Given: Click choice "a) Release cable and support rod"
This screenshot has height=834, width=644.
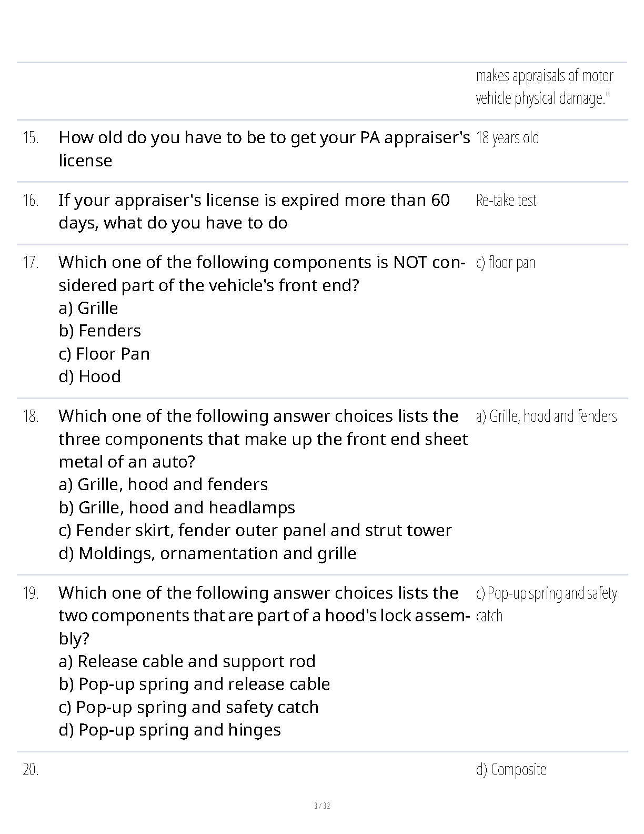Looking at the screenshot, I should pos(187,661).
